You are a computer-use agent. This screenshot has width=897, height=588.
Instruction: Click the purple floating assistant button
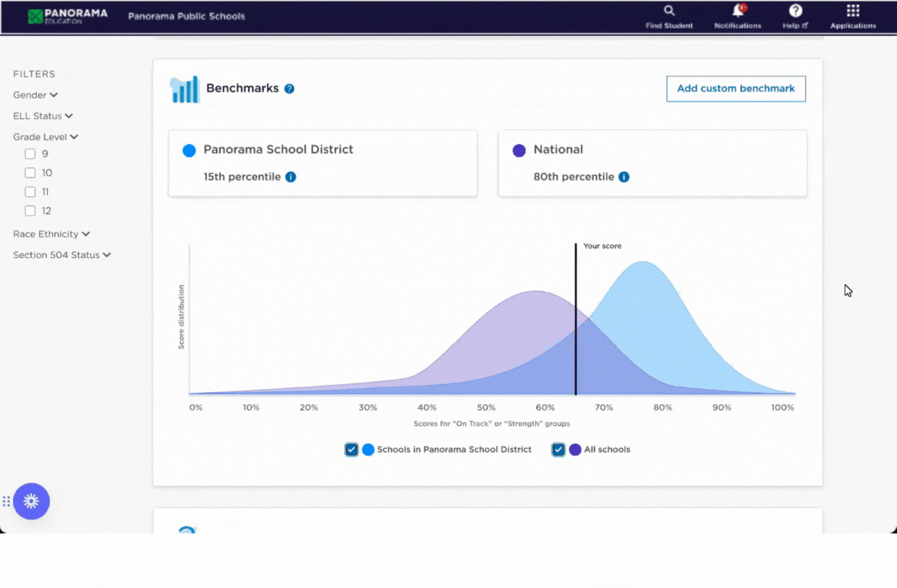pos(31,502)
